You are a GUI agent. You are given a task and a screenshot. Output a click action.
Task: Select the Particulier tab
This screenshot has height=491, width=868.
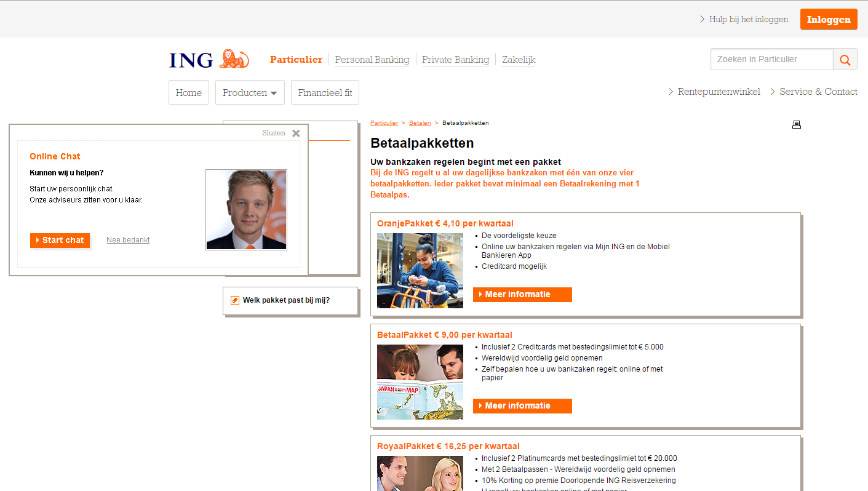pyautogui.click(x=296, y=60)
